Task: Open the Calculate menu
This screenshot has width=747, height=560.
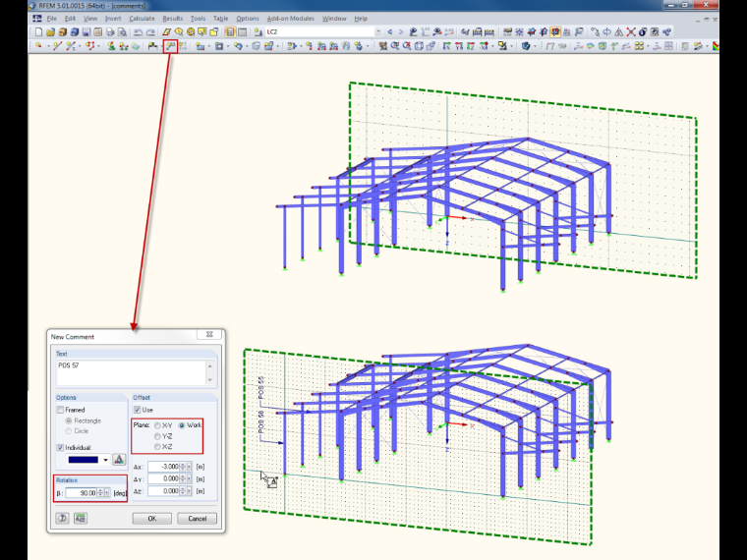Action: [142, 19]
